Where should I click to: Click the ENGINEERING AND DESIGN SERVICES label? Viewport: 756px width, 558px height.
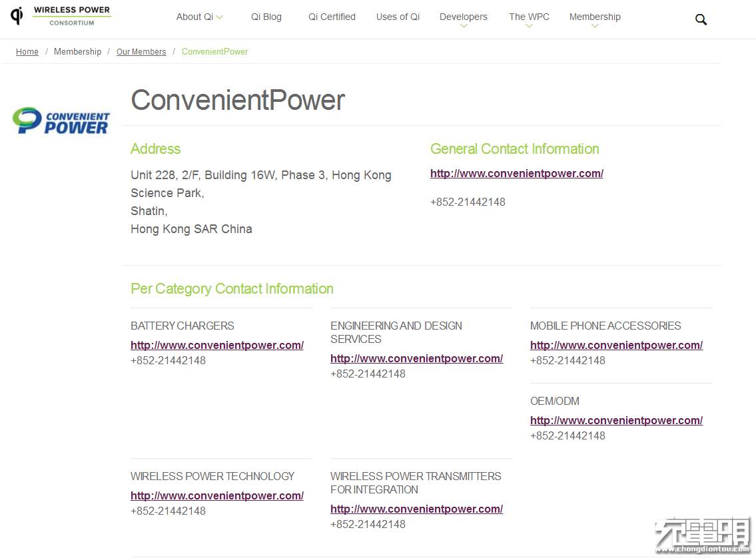(396, 332)
